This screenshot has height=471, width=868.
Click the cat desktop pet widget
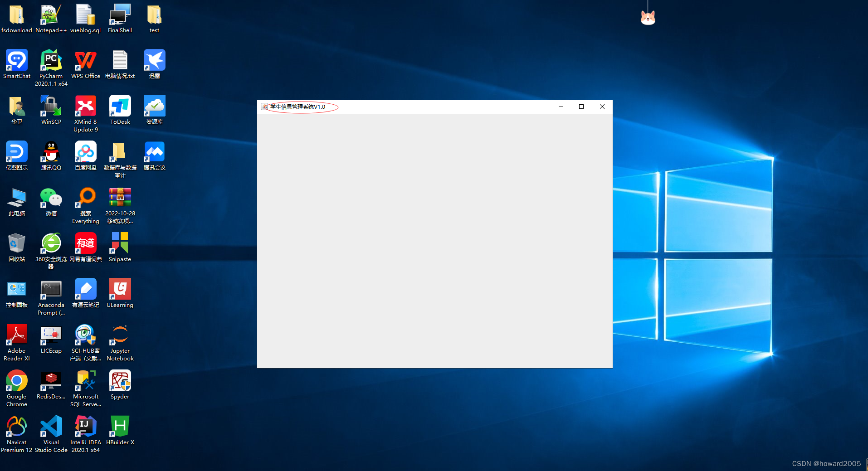[x=648, y=18]
